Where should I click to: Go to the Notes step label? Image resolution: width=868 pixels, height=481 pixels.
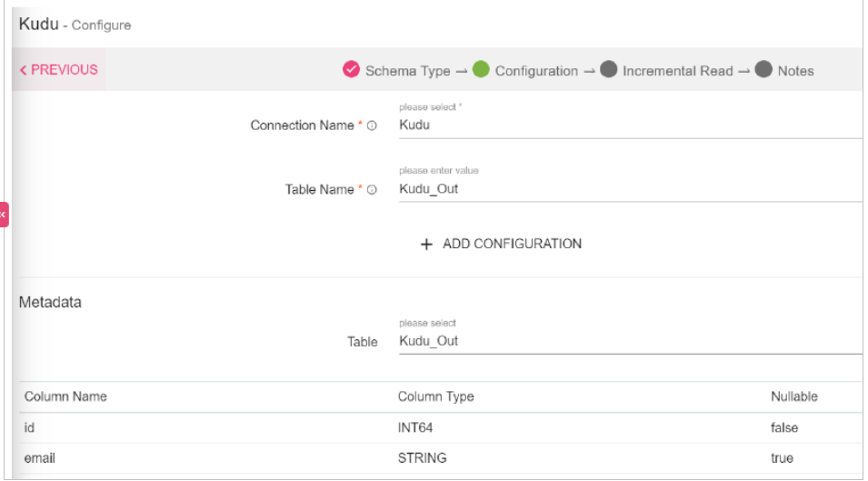point(795,71)
